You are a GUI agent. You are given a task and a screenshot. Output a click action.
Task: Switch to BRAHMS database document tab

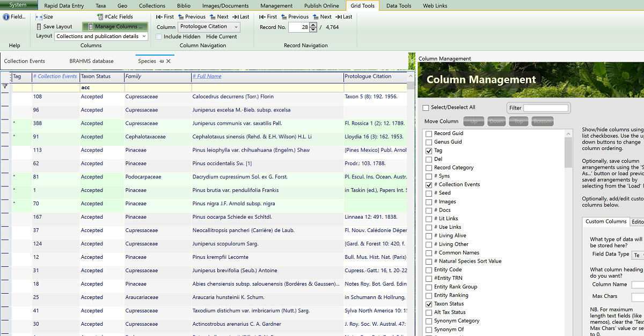coord(91,61)
